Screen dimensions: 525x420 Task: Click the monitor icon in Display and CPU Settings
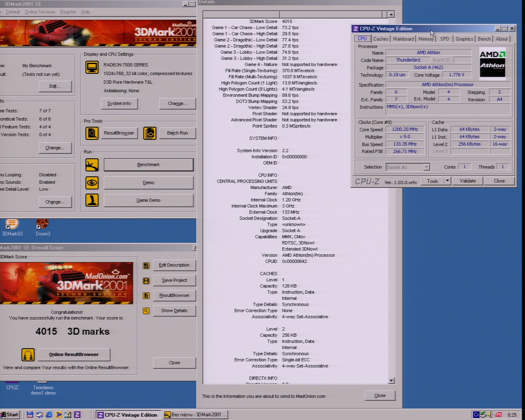point(92,67)
